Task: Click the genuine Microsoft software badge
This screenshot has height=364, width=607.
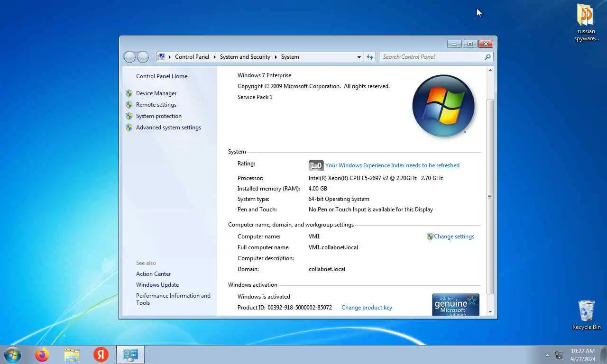Action: tap(456, 304)
